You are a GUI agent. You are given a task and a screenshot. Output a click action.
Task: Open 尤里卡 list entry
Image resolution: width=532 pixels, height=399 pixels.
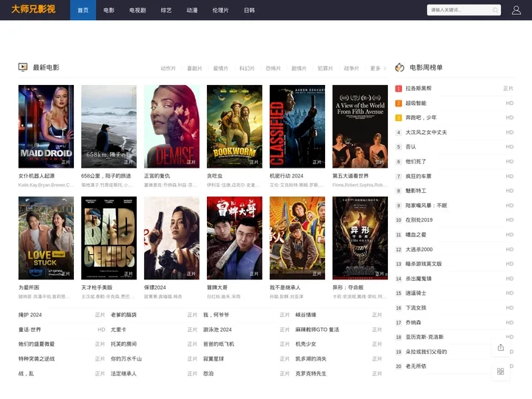pos(118,330)
